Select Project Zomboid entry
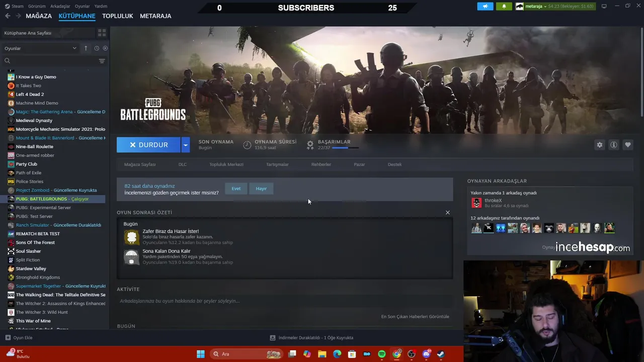Viewport: 644px width, 362px height. (x=56, y=190)
